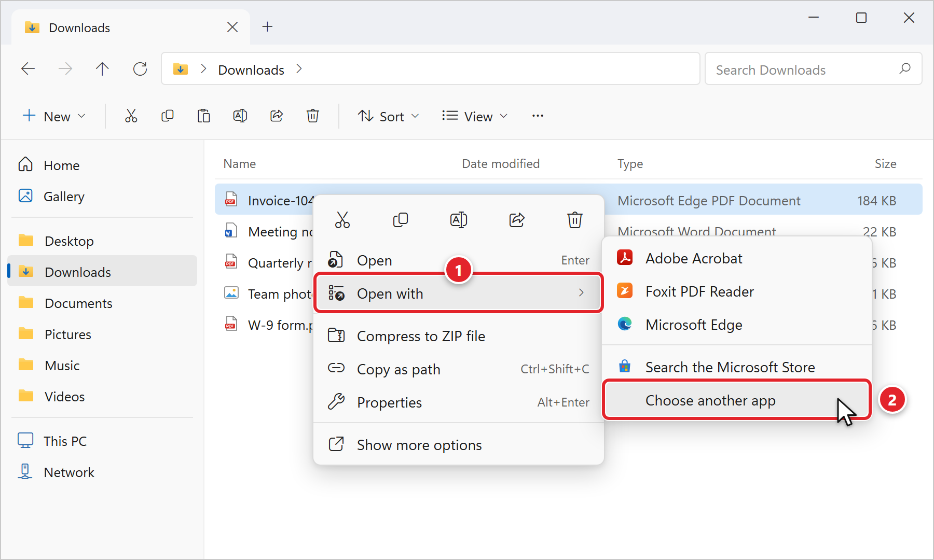Click Downloads in the address bar

251,69
